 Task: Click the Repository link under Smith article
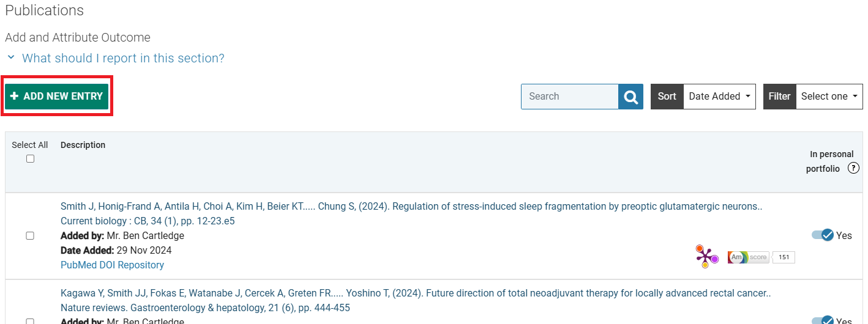(x=142, y=265)
